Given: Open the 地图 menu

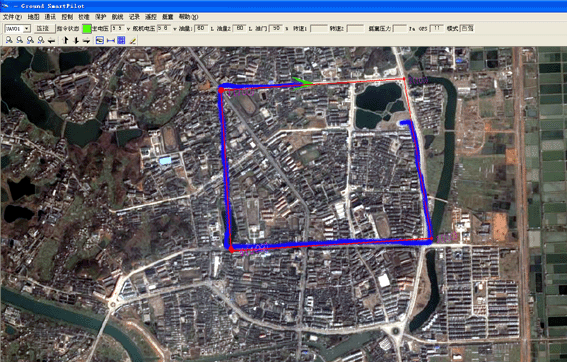Looking at the screenshot, I should click(x=34, y=17).
